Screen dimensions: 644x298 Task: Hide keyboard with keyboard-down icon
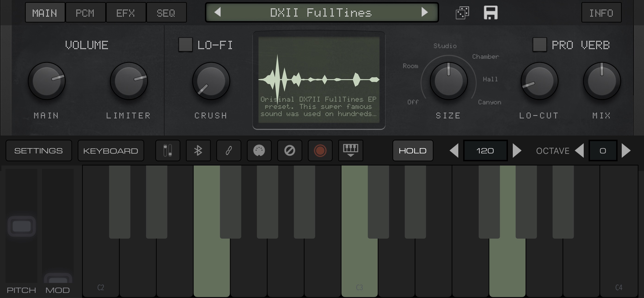click(x=351, y=151)
